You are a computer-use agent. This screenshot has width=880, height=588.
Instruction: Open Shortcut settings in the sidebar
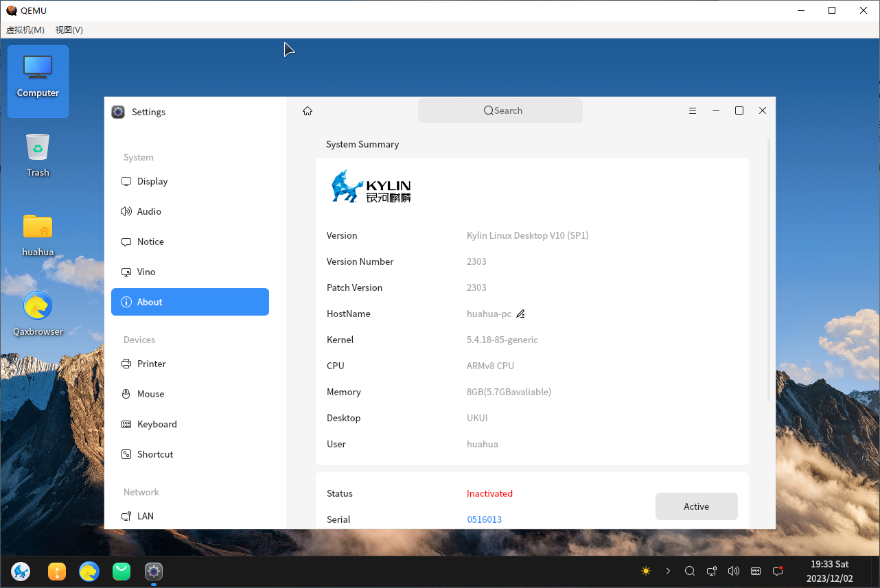pyautogui.click(x=190, y=454)
